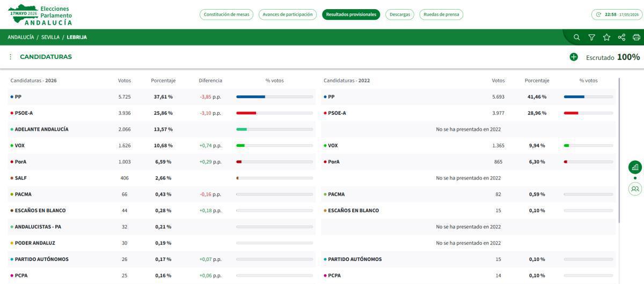The height and width of the screenshot is (284, 644).
Task: Click ANDALUCISTAS - PA candidatura
Action: point(38,227)
